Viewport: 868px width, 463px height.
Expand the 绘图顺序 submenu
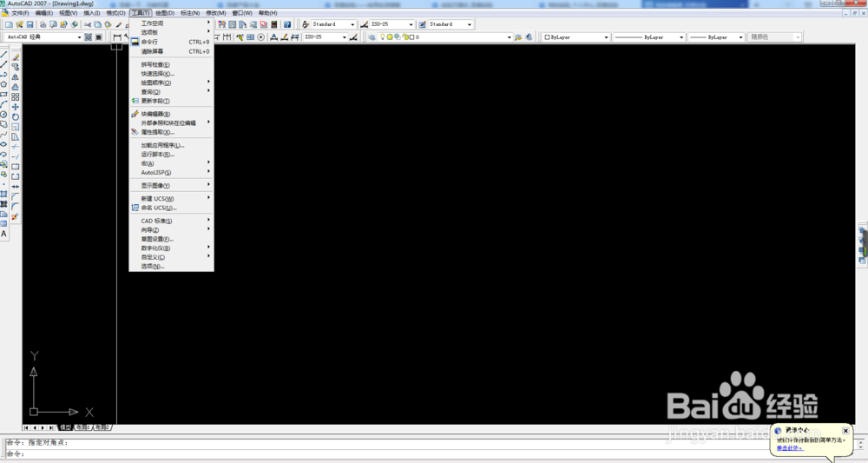(x=171, y=83)
